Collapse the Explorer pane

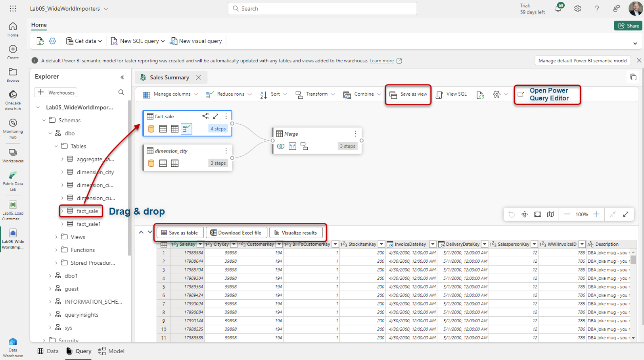pyautogui.click(x=122, y=77)
